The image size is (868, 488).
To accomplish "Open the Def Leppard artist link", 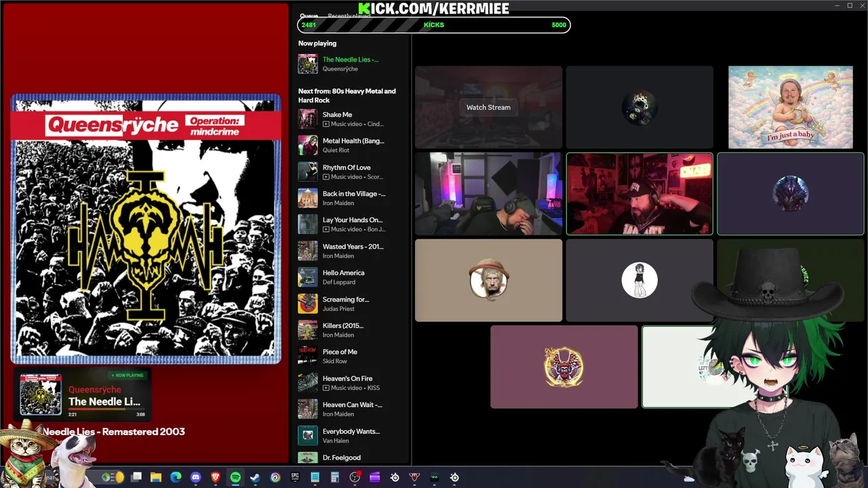I will tap(338, 282).
